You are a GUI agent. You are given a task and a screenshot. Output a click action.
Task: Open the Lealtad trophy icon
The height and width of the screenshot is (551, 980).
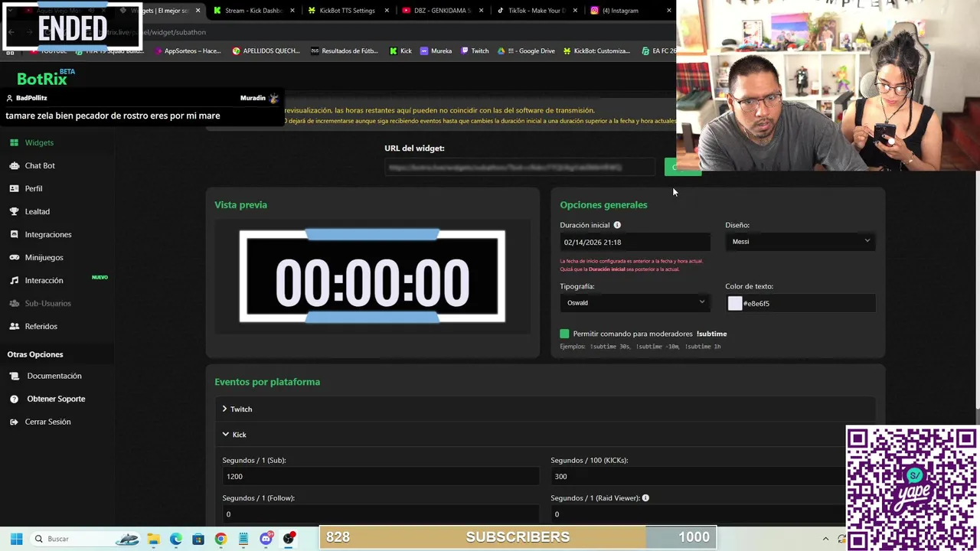(15, 211)
